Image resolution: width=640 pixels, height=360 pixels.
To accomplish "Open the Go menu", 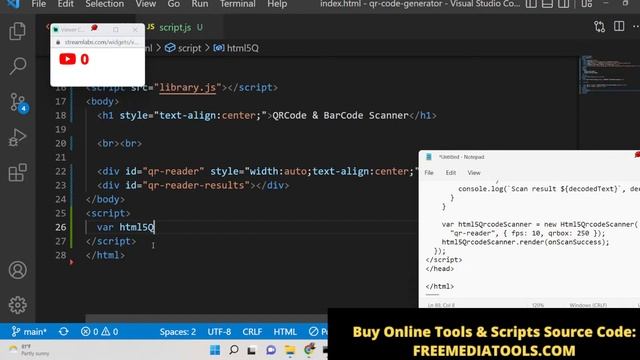I will [173, 4].
